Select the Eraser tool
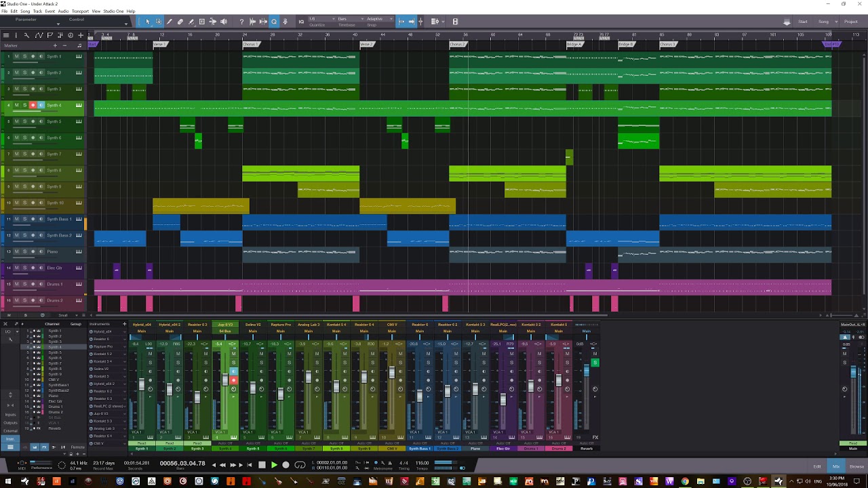868x488 pixels. [180, 22]
